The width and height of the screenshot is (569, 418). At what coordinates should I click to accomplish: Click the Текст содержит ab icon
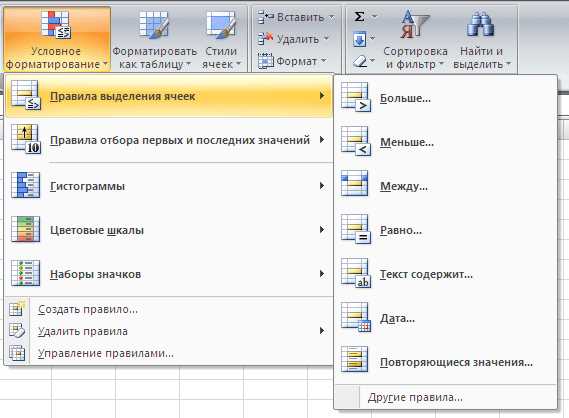pyautogui.click(x=356, y=274)
